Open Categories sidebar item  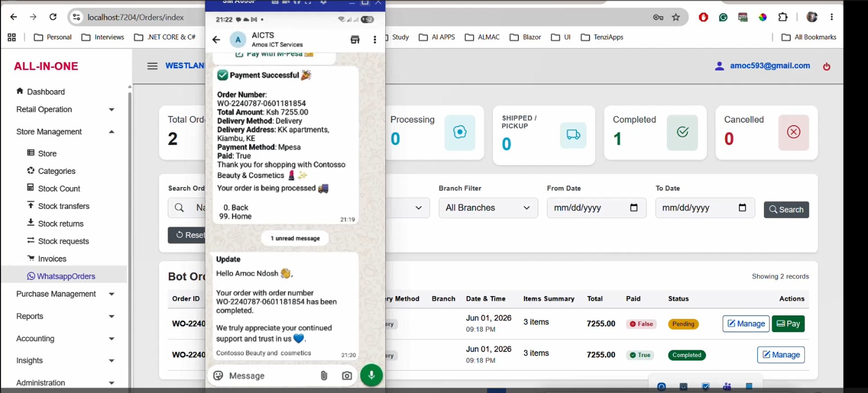[x=51, y=171]
